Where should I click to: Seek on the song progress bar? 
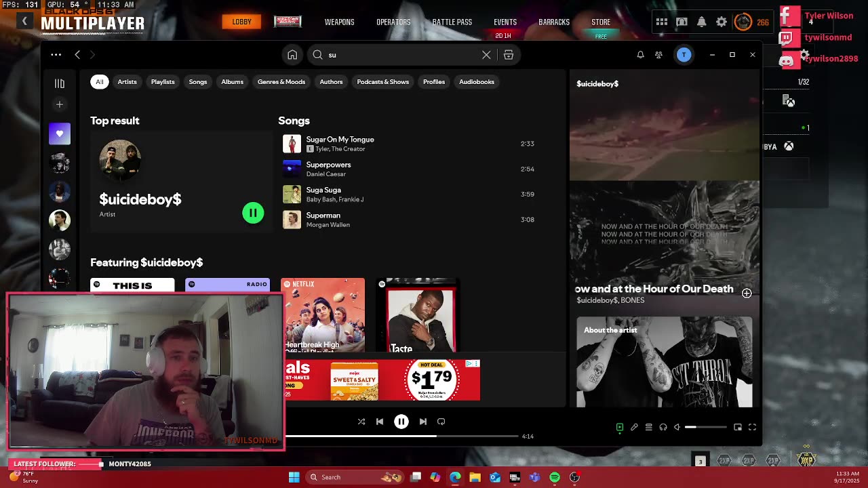point(401,436)
